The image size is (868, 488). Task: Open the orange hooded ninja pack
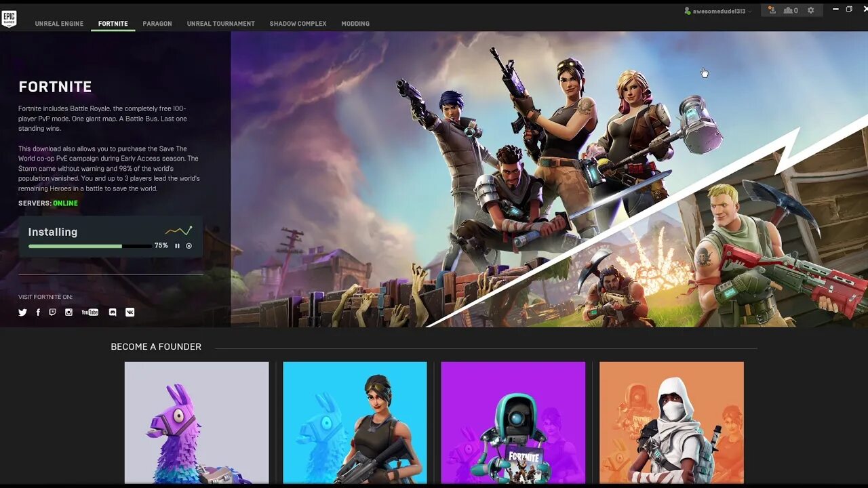671,422
